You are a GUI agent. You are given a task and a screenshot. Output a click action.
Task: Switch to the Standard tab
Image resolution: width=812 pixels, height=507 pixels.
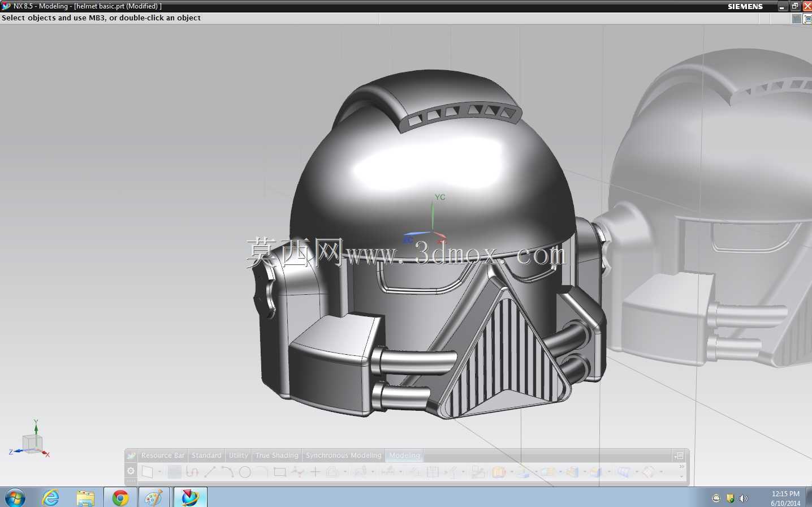(206, 456)
